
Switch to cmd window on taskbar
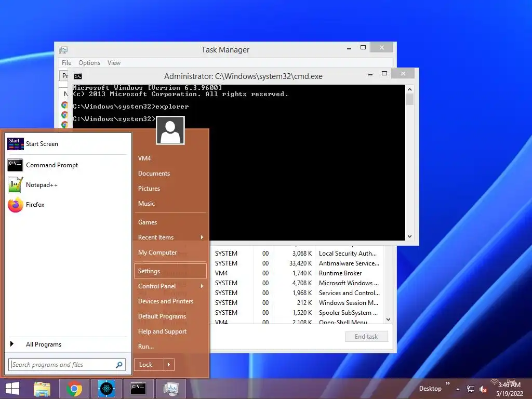(x=138, y=389)
